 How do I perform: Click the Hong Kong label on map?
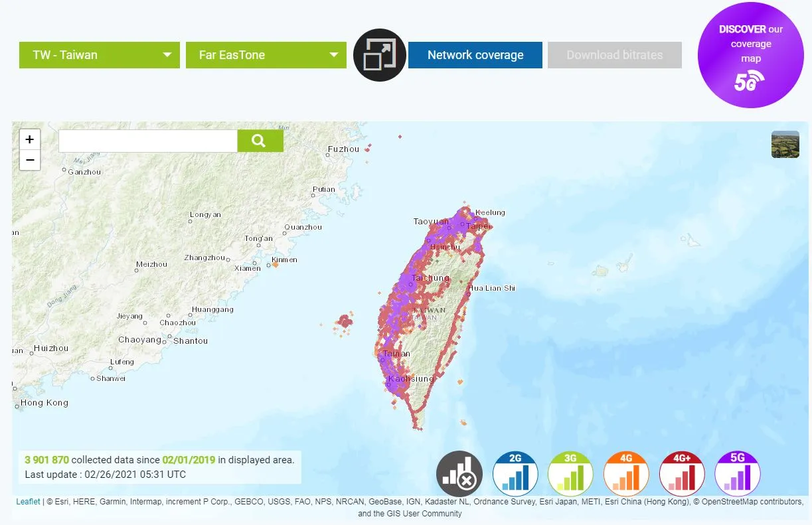[x=44, y=403]
